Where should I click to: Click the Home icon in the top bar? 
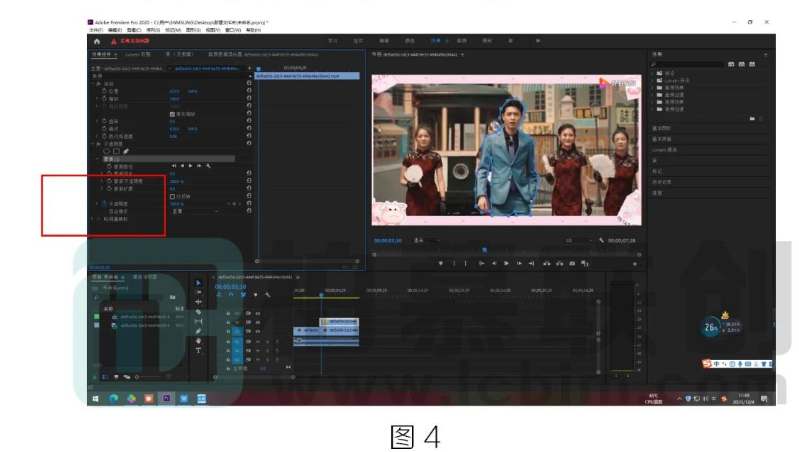tap(97, 41)
